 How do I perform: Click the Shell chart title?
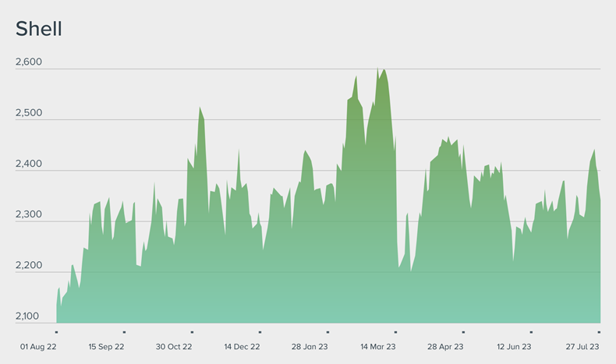[x=39, y=29]
